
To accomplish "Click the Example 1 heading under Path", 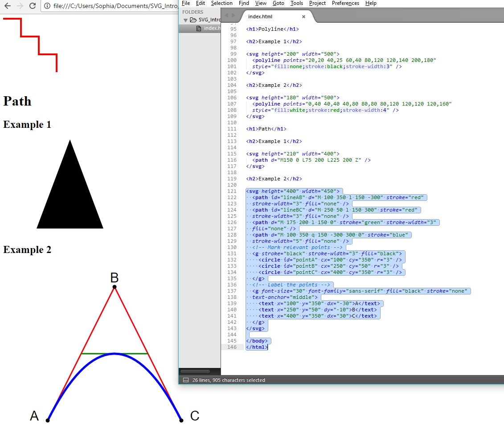I will point(27,125).
